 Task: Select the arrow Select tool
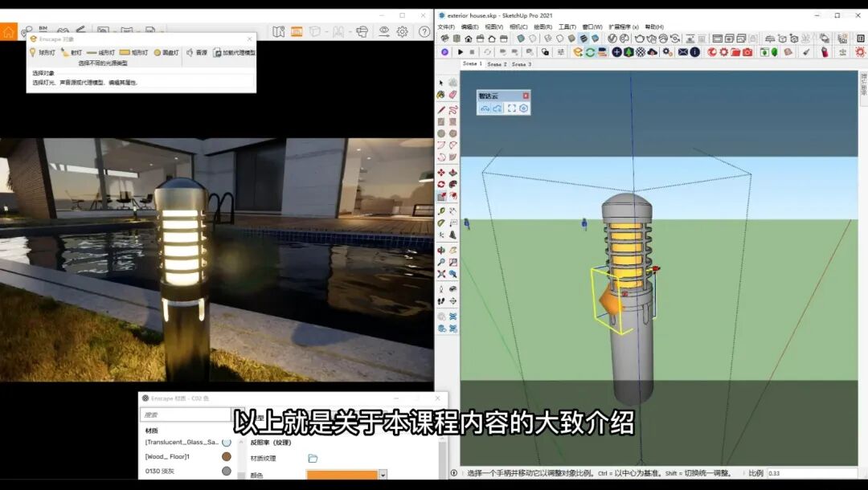(441, 83)
